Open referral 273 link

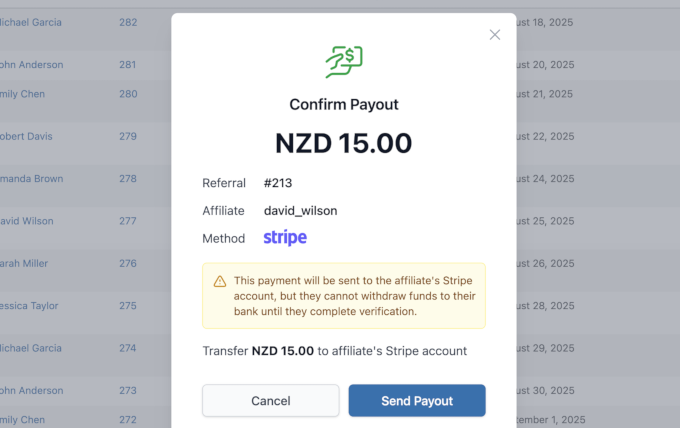128,391
